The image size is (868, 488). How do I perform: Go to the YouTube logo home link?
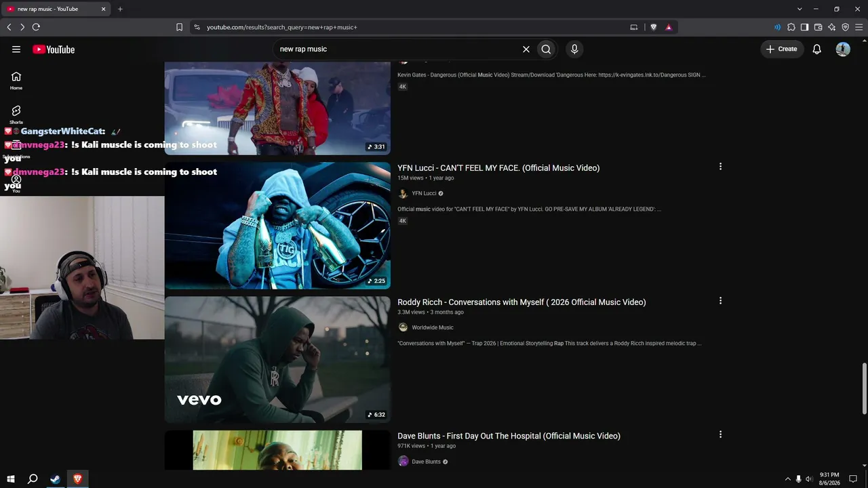(x=54, y=49)
